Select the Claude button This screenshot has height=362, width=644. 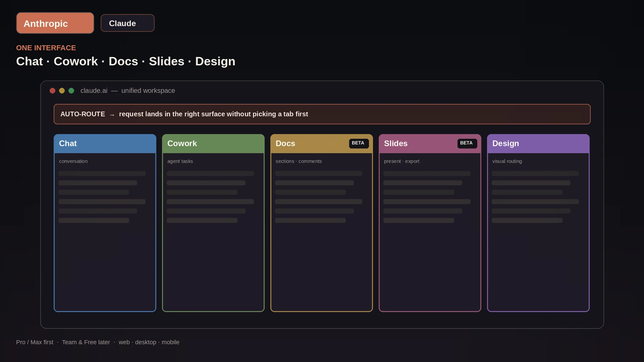[127, 23]
